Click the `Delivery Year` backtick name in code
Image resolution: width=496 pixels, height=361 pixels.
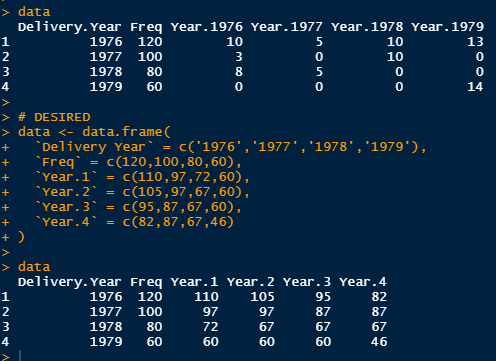tap(94, 147)
